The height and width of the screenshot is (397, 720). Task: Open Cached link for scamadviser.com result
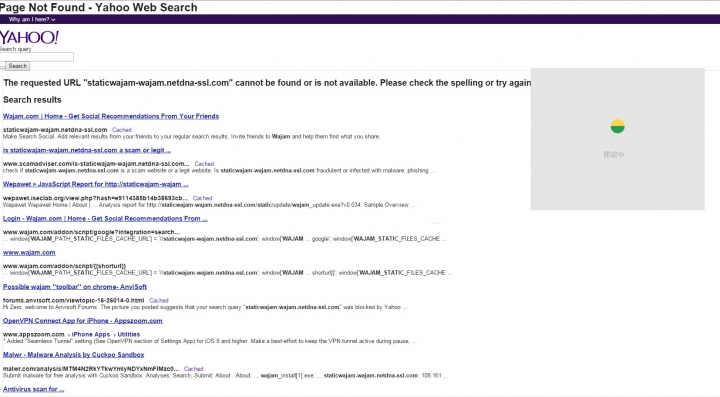point(204,164)
